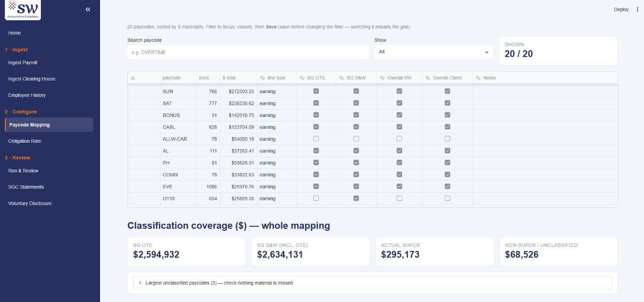
Task: Open the three-dot menu beside Deploy
Action: click(637, 9)
